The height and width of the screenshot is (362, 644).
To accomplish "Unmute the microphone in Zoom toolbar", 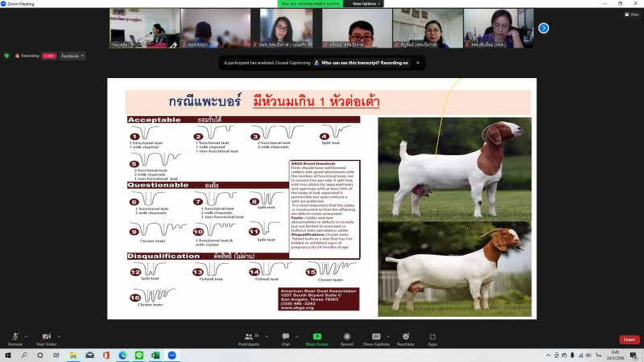I will pyautogui.click(x=14, y=337).
